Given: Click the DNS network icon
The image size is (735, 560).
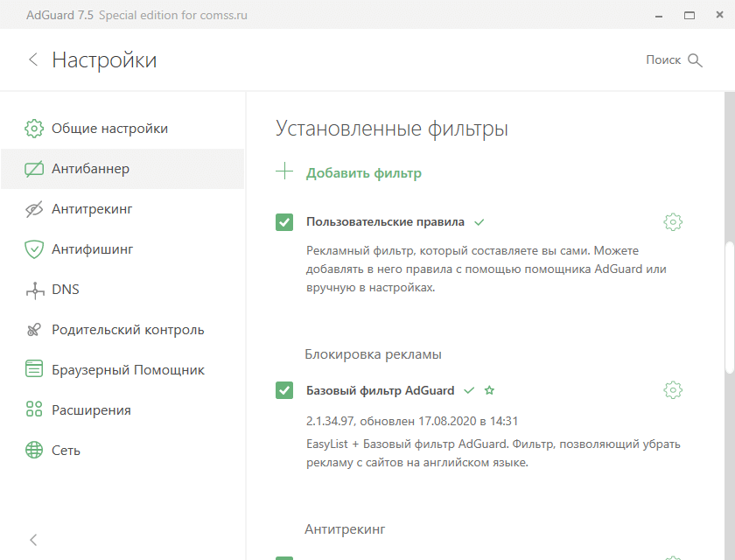Looking at the screenshot, I should coord(35,290).
